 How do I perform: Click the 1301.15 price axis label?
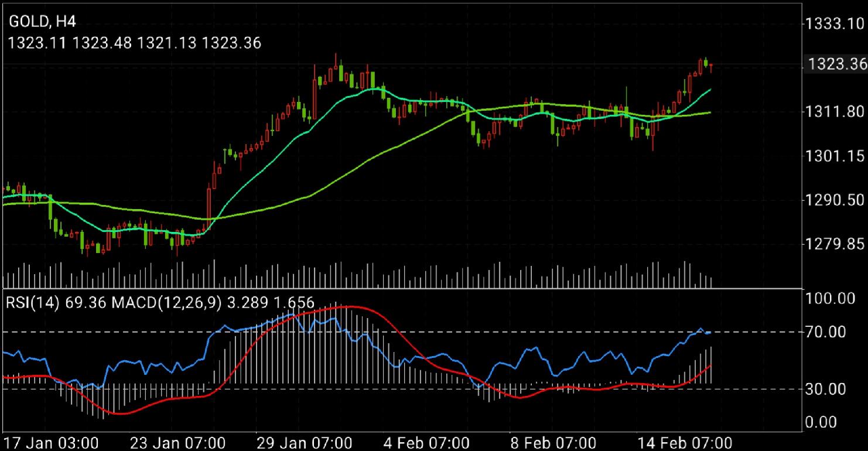pyautogui.click(x=835, y=156)
